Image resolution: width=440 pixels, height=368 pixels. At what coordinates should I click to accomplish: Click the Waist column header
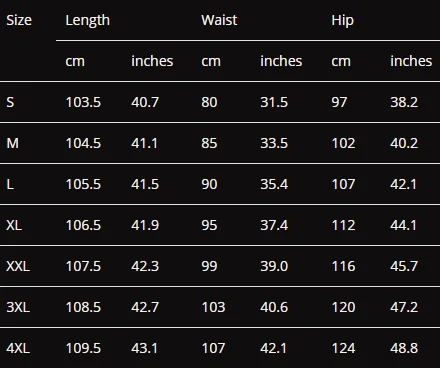[219, 20]
